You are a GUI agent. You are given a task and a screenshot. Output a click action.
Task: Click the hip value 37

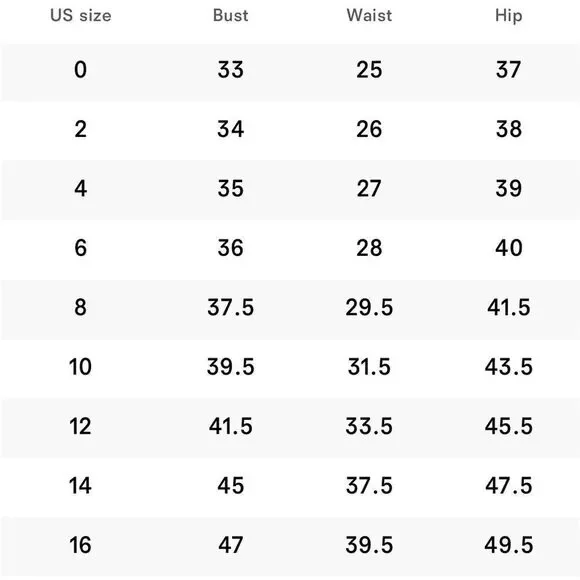(509, 70)
